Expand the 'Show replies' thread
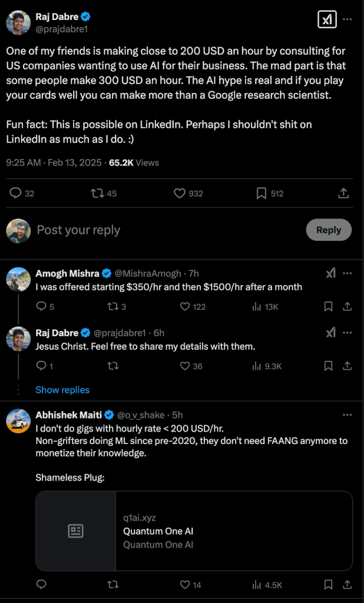This screenshot has width=364, height=603. click(x=62, y=390)
